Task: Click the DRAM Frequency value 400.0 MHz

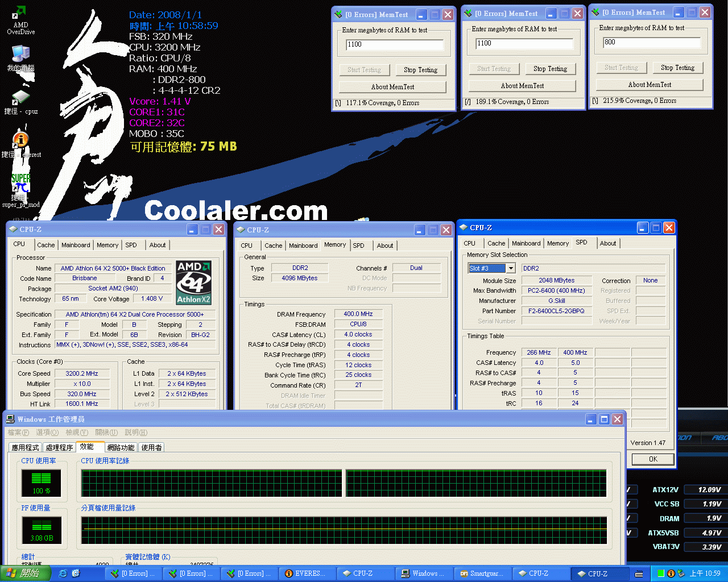Action: pyautogui.click(x=358, y=314)
